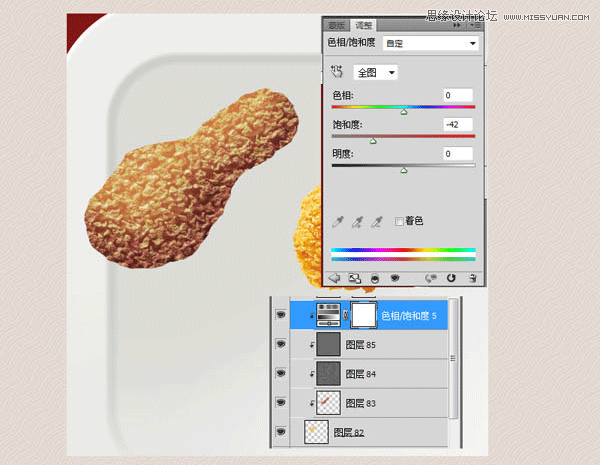600x465 pixels.
Task: Select layer name 图层 82
Action: [349, 432]
